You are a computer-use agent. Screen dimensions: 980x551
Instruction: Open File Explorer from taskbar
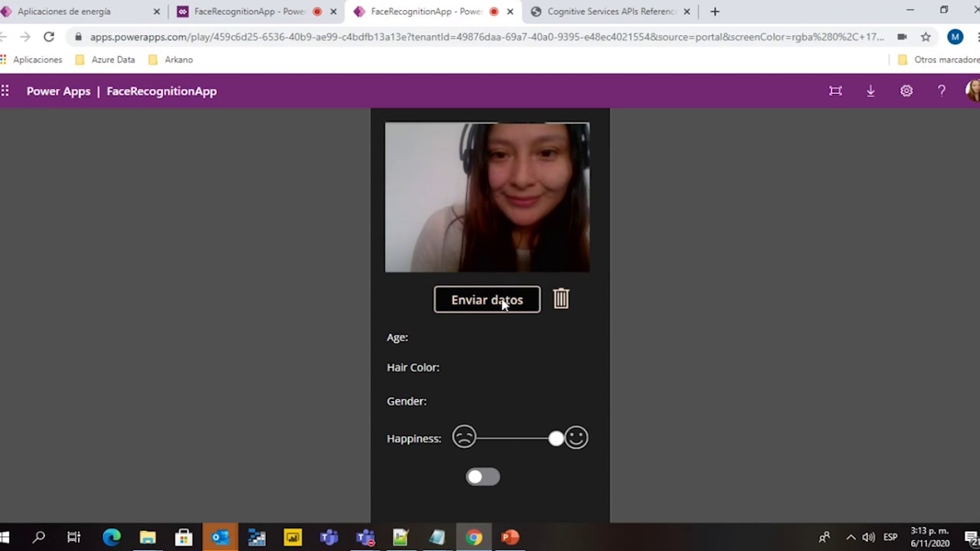(x=148, y=537)
